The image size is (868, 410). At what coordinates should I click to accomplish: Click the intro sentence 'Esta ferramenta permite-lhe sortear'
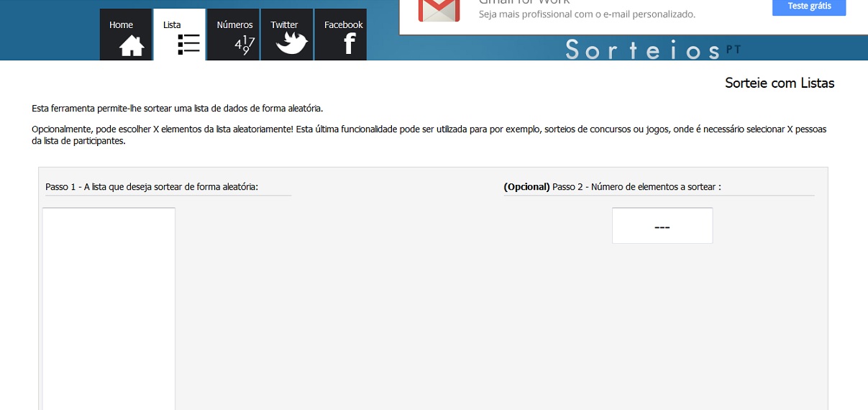(178, 109)
